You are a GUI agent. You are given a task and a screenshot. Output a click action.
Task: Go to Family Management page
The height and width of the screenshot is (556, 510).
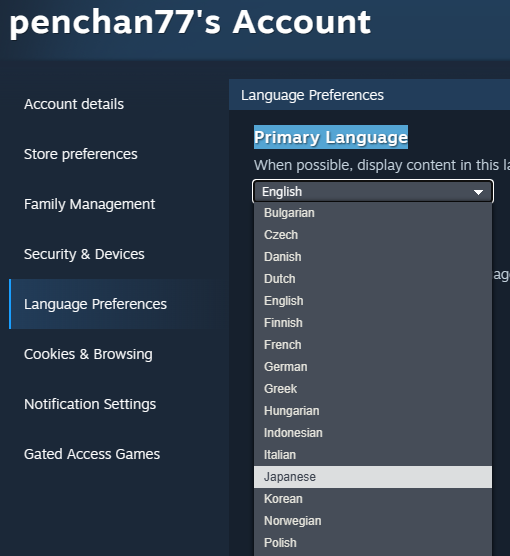coord(89,204)
